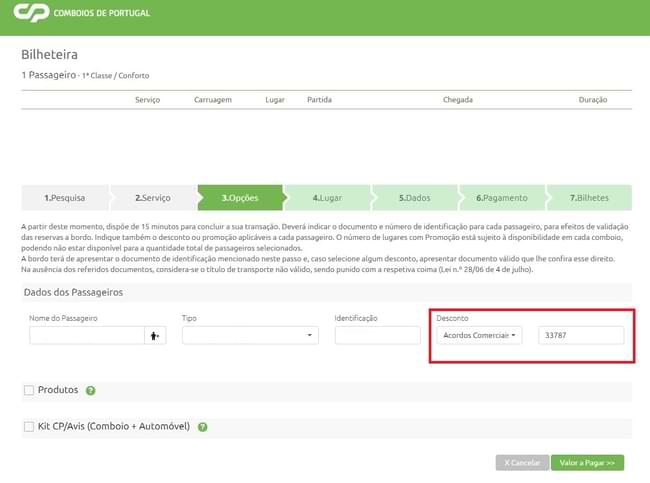
Task: Click the Desconto field label
Action: 452,318
